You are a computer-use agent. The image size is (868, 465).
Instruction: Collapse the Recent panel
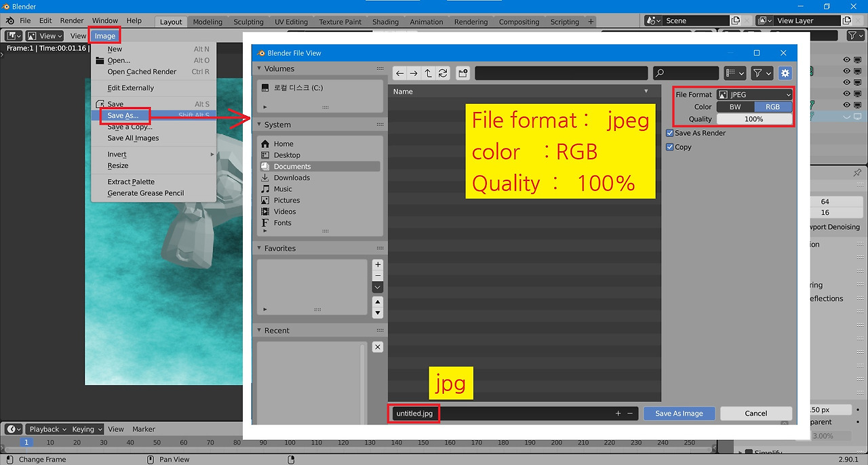[x=259, y=331]
